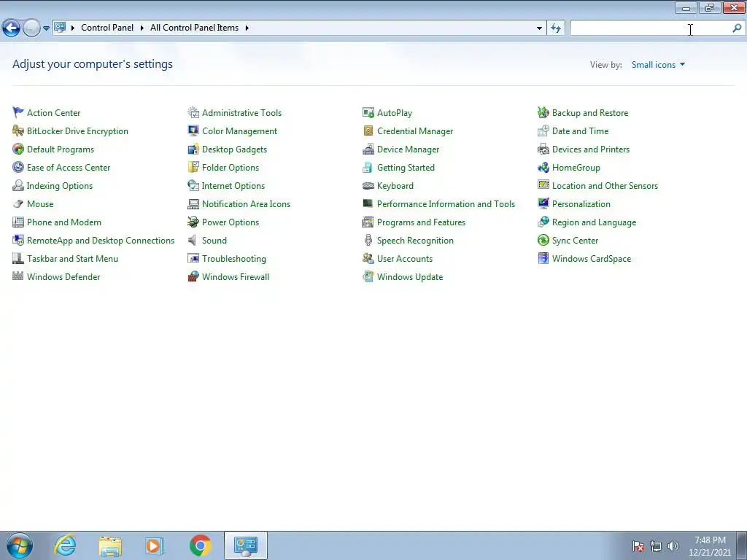
Task: Open the Personalization link
Action: 581,204
